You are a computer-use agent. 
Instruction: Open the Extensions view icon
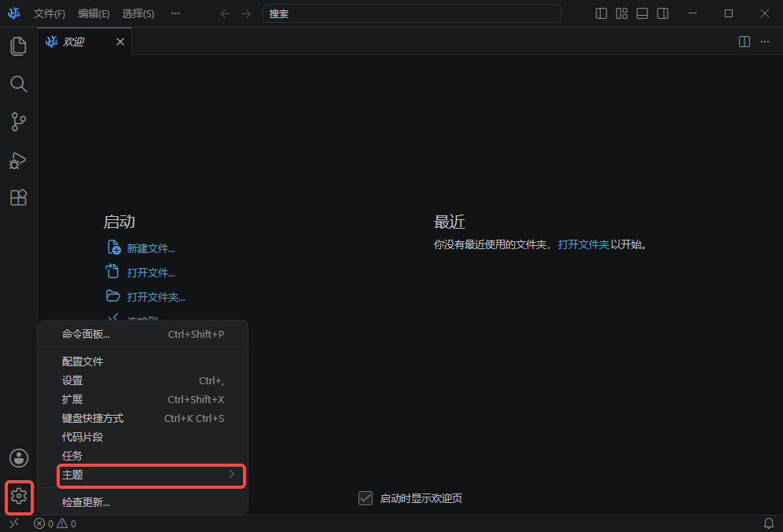point(19,197)
